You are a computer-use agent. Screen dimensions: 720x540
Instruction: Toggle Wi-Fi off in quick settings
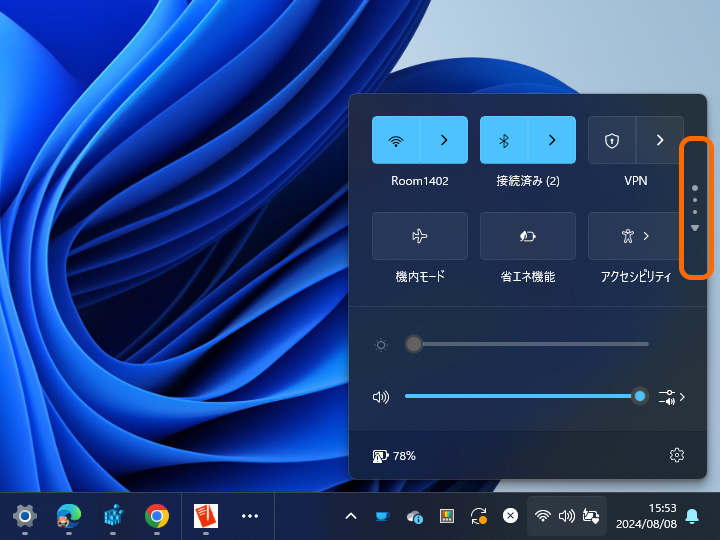pyautogui.click(x=396, y=140)
